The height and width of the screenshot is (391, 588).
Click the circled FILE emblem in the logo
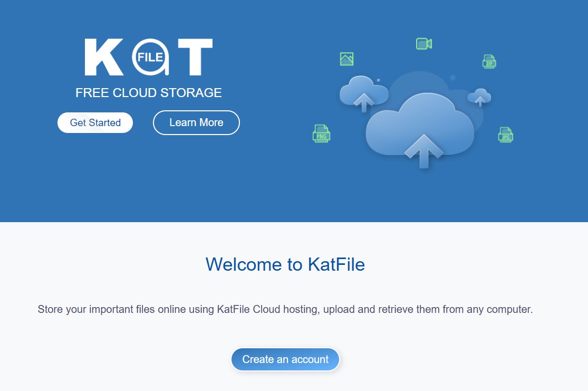[150, 57]
